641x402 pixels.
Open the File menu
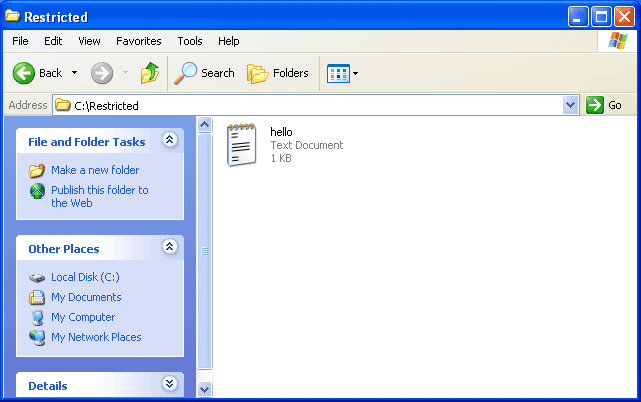20,41
